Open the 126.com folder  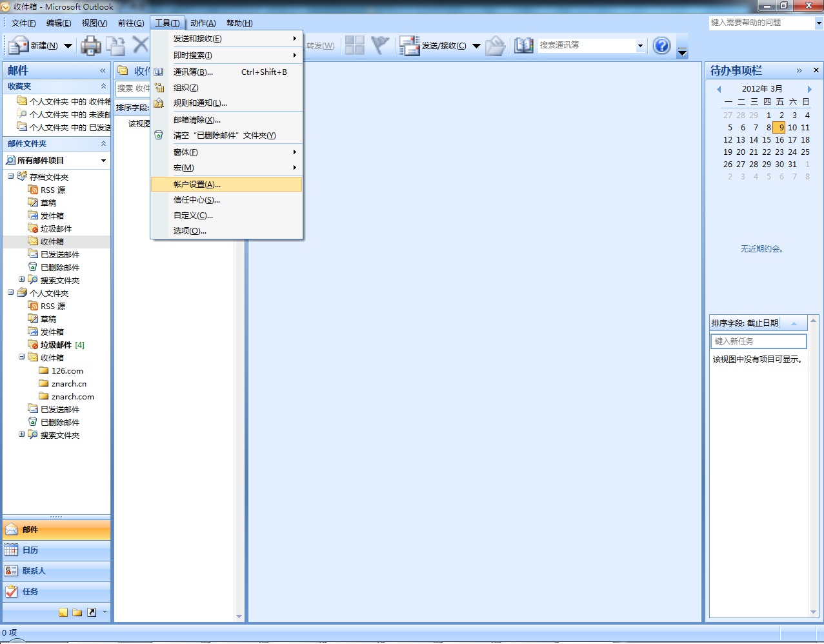(x=67, y=370)
